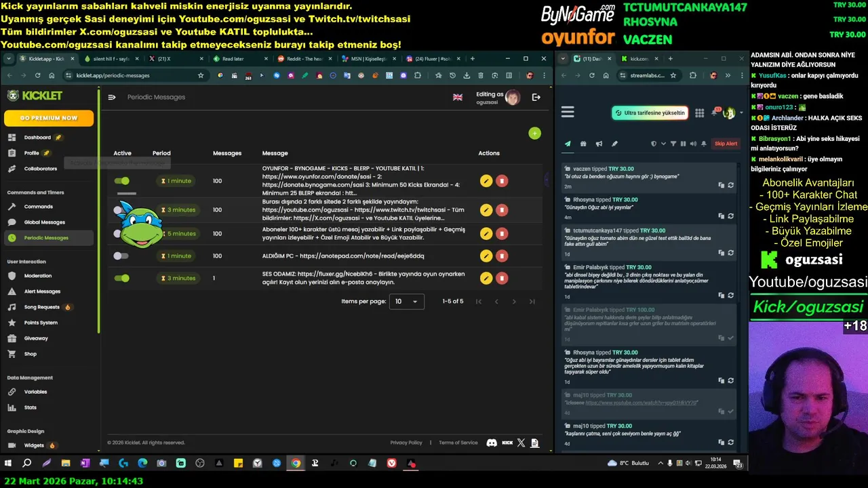Open Global Messages in the sidebar
868x488 pixels.
click(x=44, y=222)
